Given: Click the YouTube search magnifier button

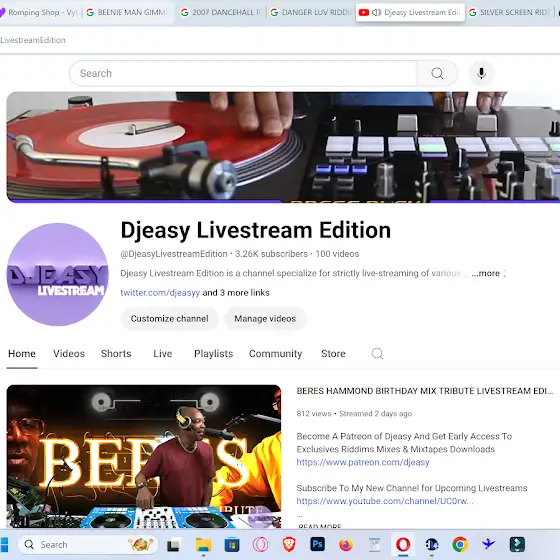Looking at the screenshot, I should point(437,74).
